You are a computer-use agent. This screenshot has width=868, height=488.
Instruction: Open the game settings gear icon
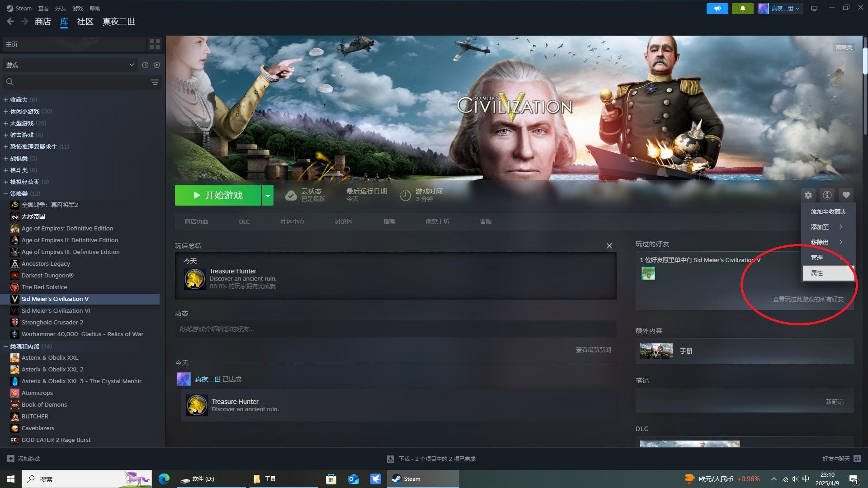coord(808,195)
